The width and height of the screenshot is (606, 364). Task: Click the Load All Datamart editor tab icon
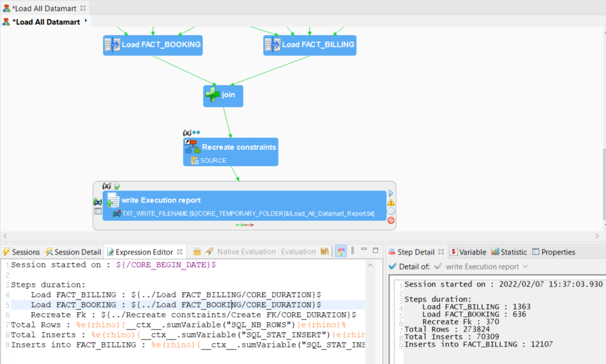point(6,8)
